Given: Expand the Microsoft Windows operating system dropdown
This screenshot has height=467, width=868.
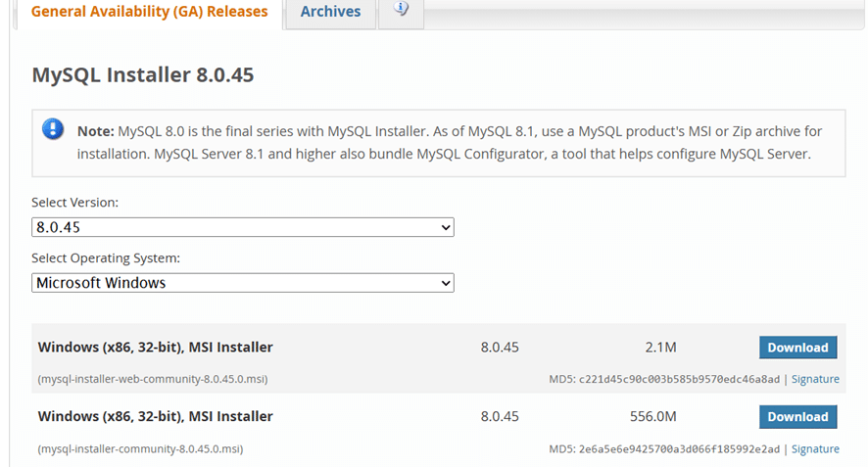Looking at the screenshot, I should 242,283.
